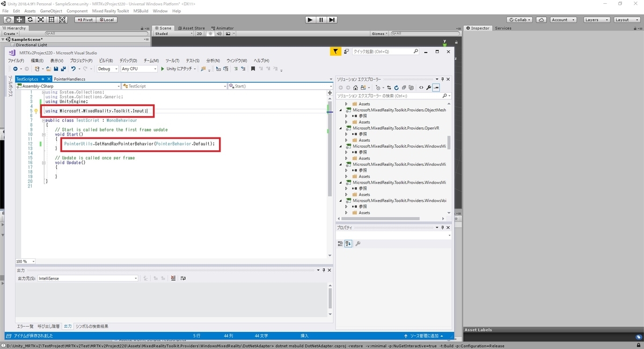644x349 pixels.
Task: Open the Mixed Reality Toolkit menu in Unity
Action: point(111,11)
